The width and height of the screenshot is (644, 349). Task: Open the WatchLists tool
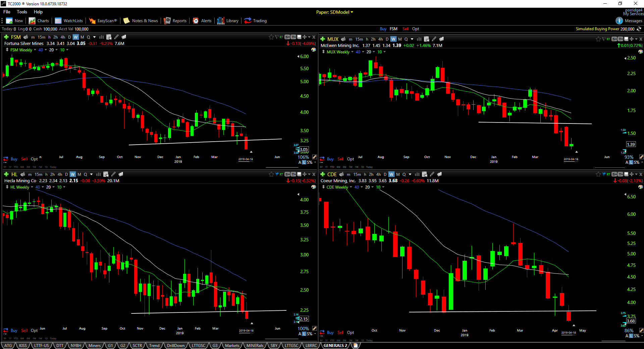69,21
